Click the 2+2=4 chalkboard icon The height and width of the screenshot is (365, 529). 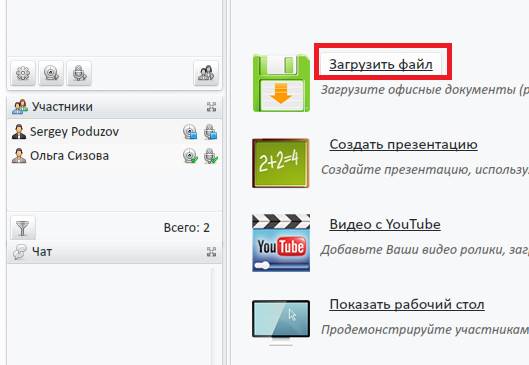(281, 163)
